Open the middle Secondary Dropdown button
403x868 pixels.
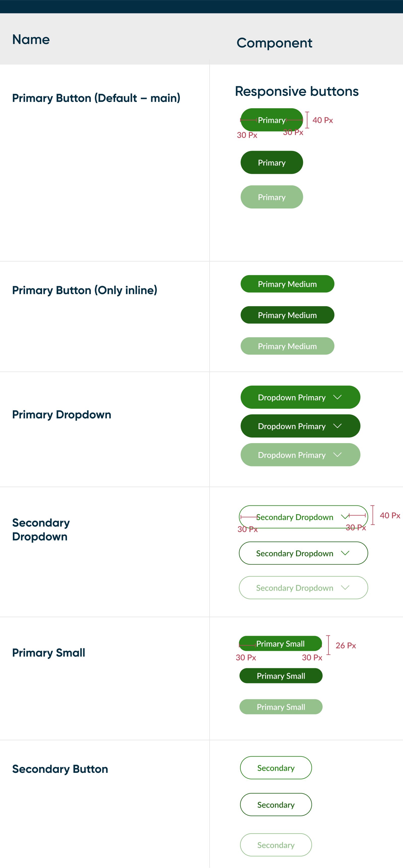[295, 553]
